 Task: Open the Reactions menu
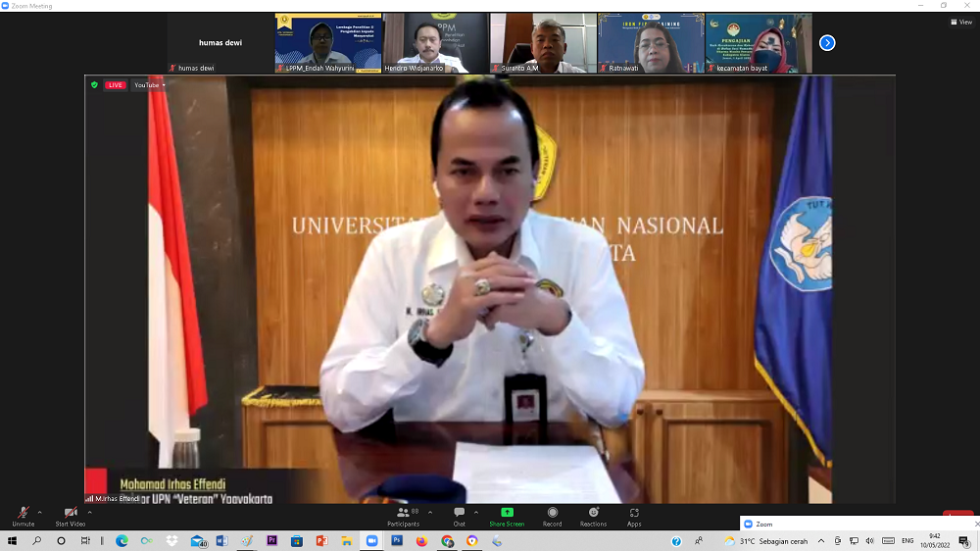[x=593, y=515]
